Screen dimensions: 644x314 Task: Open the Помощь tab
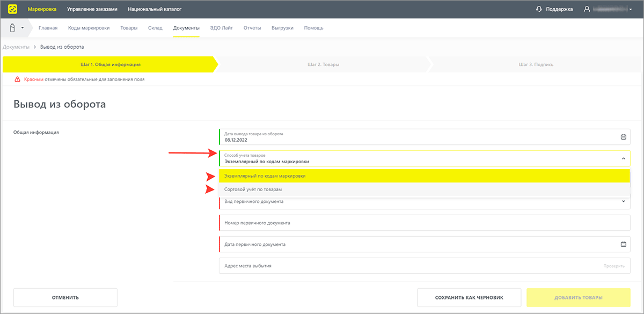pyautogui.click(x=314, y=28)
